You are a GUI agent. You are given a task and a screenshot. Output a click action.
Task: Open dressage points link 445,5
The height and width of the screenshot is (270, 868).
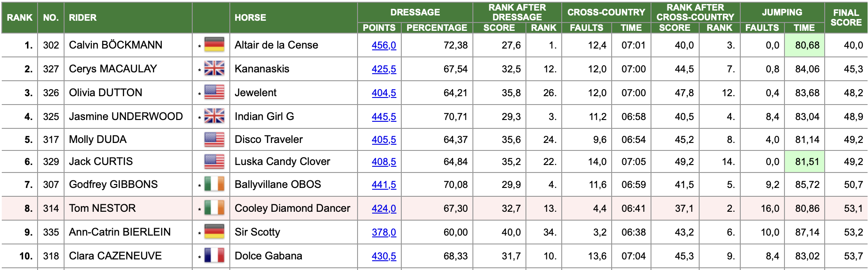coord(384,117)
